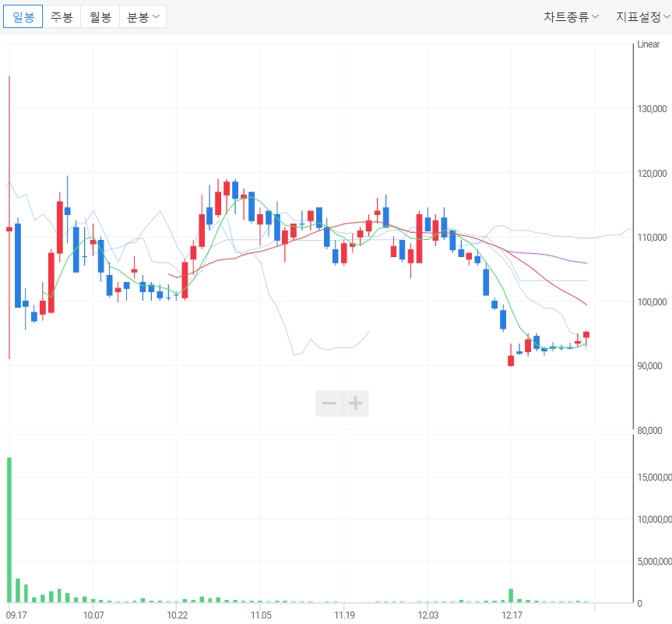Click the 80,000 price axis label
This screenshot has width=672, height=624.
click(649, 430)
